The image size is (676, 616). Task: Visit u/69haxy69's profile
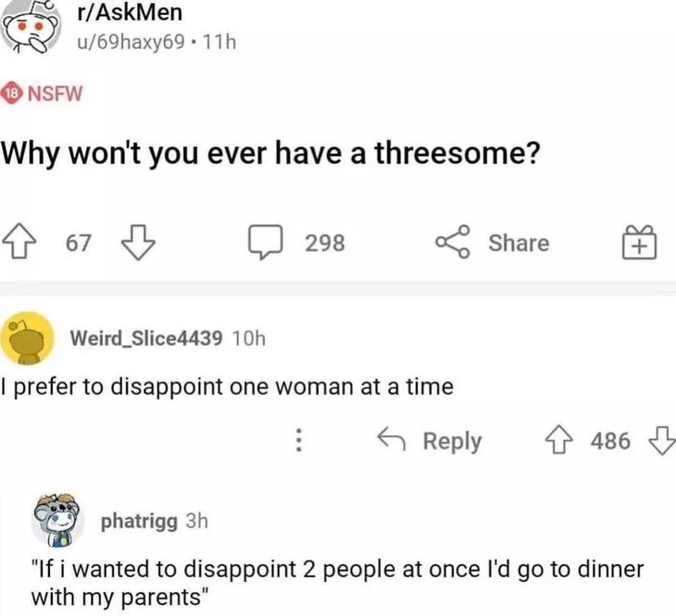click(131, 43)
